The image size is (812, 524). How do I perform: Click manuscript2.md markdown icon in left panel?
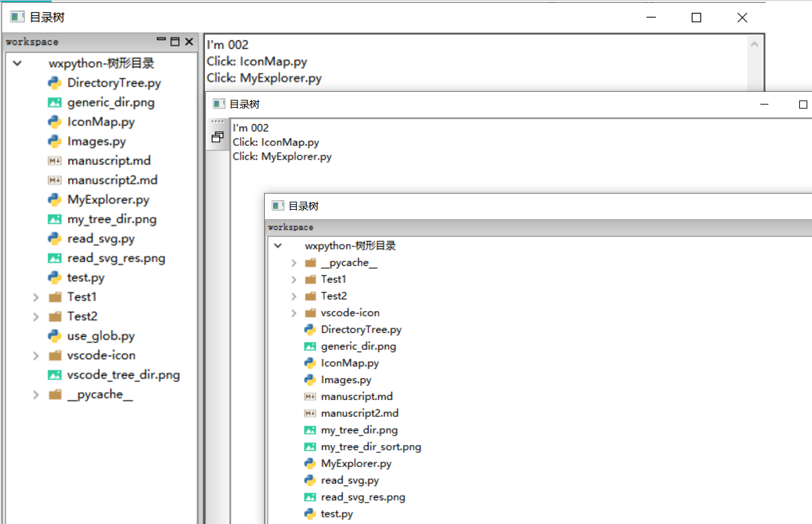click(x=54, y=180)
